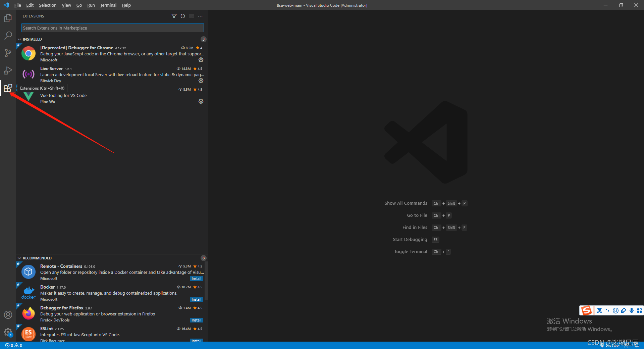644x349 pixels.
Task: Click the disabled Clear Search Results icon
Action: (x=192, y=16)
